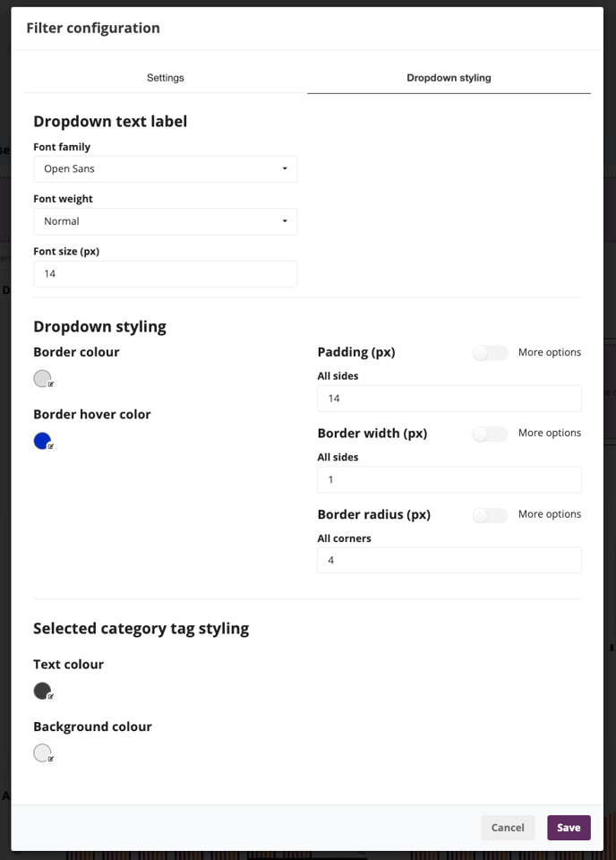
Task: Select the Dropdown styling tab
Action: coord(449,78)
